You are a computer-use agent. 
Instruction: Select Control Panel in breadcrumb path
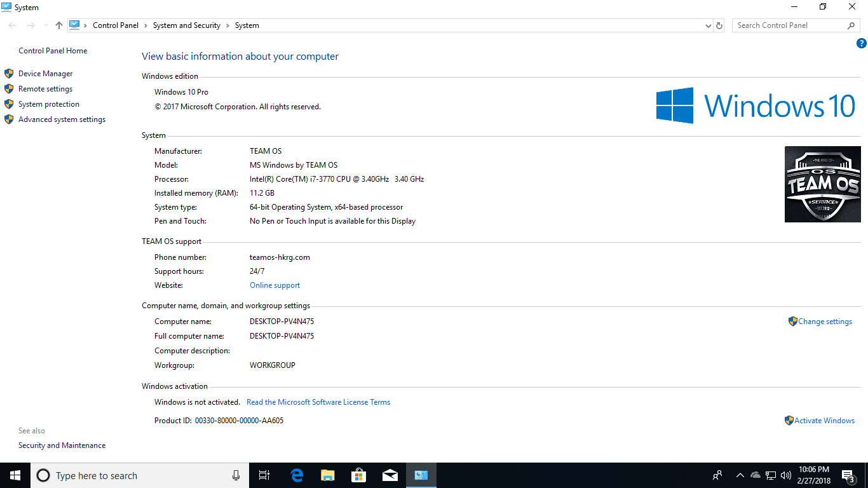click(x=116, y=25)
